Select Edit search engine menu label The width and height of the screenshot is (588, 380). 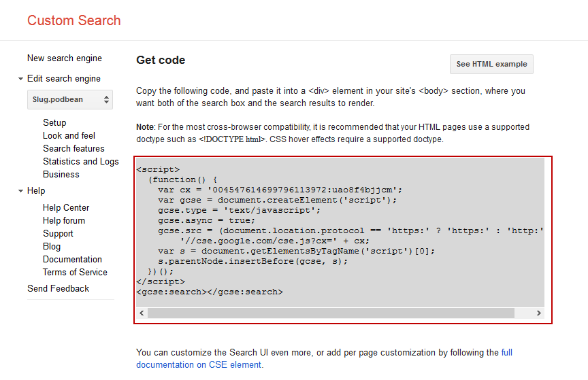coord(64,78)
